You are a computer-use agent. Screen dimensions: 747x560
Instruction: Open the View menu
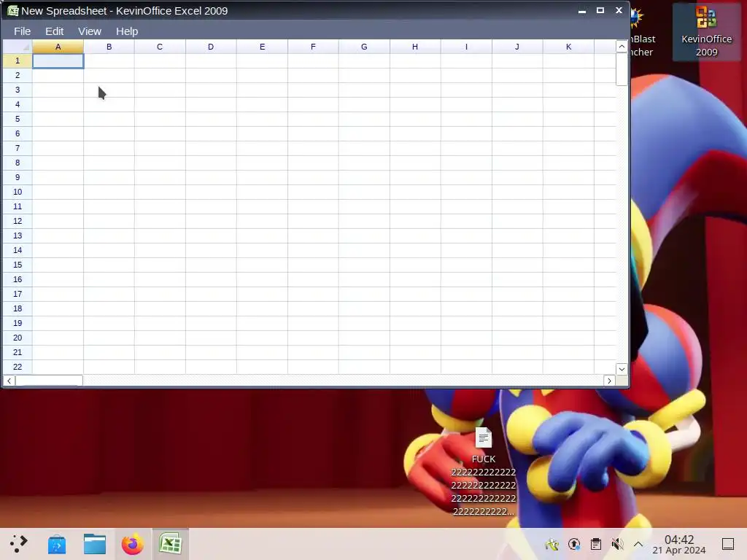(90, 31)
